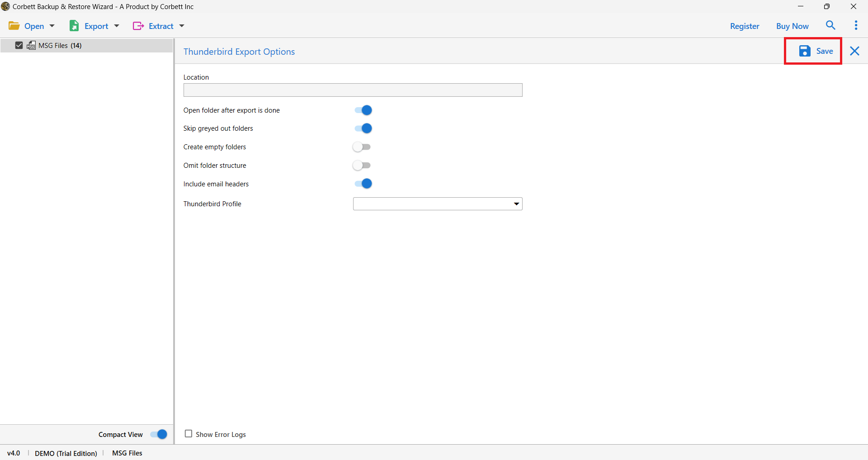
Task: Enable Create empty folders switch
Action: (x=362, y=147)
